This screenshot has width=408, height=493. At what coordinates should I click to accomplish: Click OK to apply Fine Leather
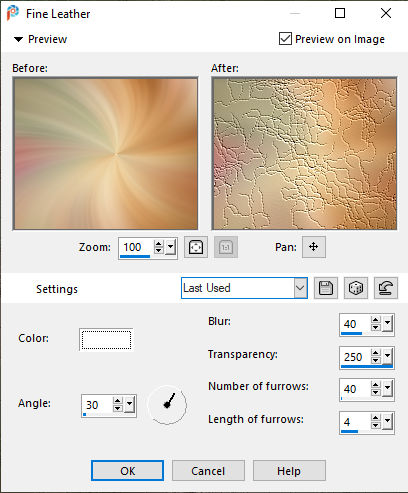(x=127, y=471)
